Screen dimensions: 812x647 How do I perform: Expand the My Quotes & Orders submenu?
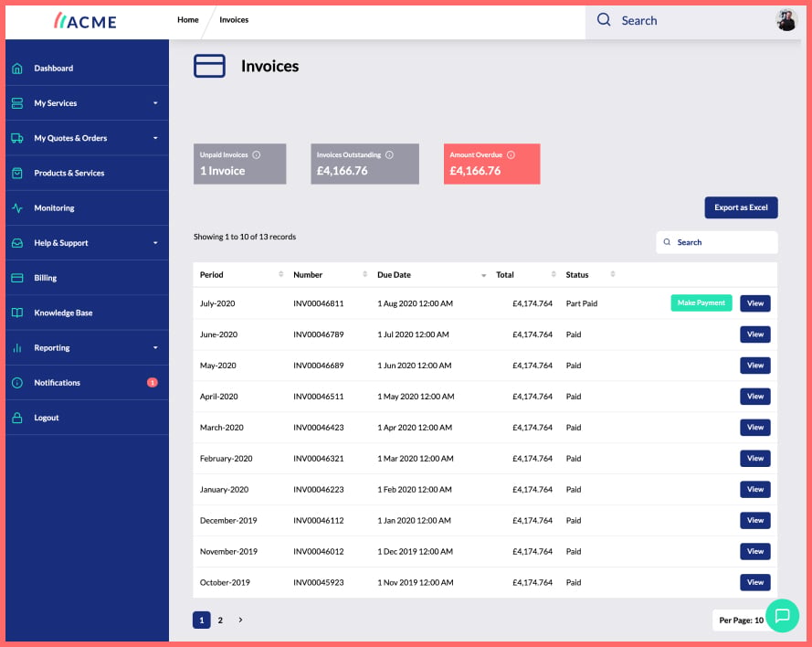[155, 138]
